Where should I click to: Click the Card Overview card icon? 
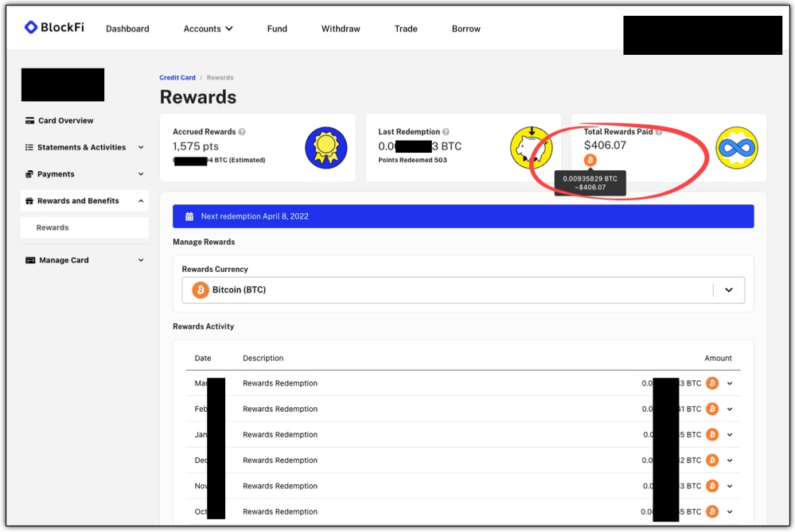click(x=30, y=121)
